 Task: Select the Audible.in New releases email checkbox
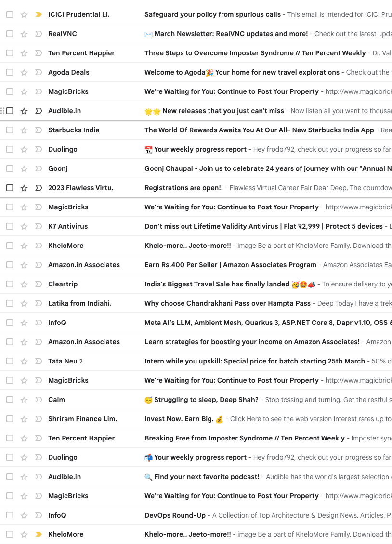coord(10,111)
